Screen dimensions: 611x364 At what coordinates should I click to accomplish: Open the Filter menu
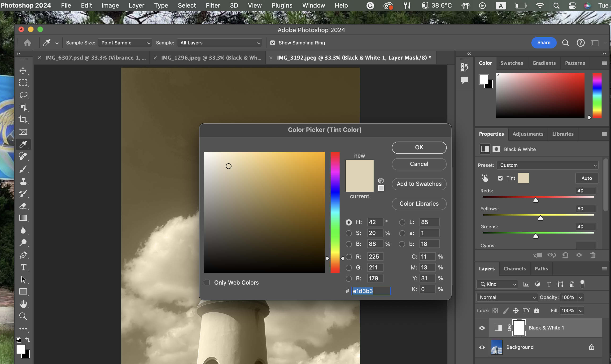click(213, 5)
